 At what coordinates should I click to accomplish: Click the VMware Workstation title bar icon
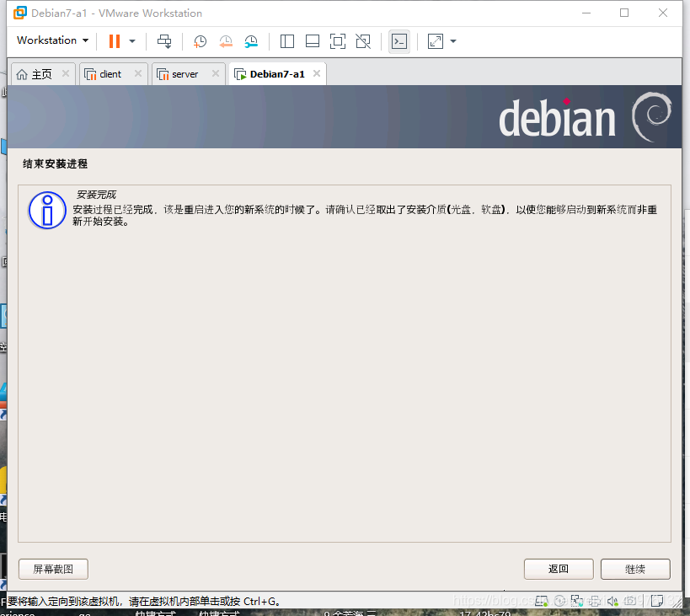[x=20, y=13]
